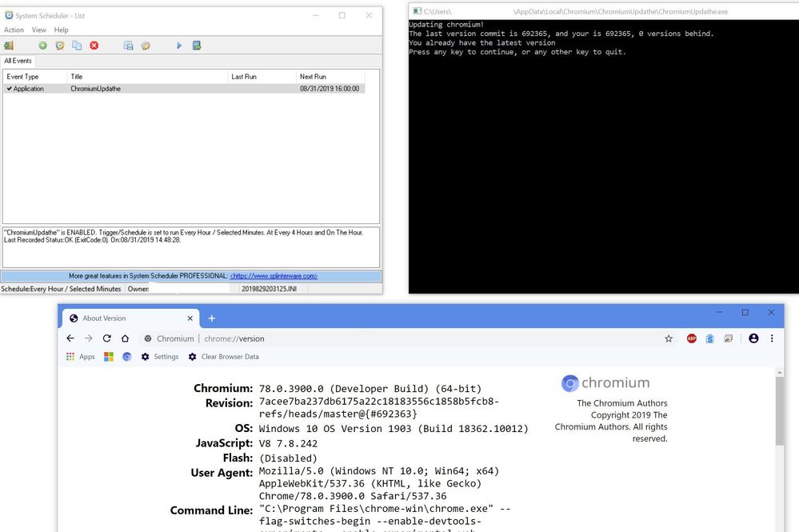Click the browser Back arrow

click(x=70, y=338)
